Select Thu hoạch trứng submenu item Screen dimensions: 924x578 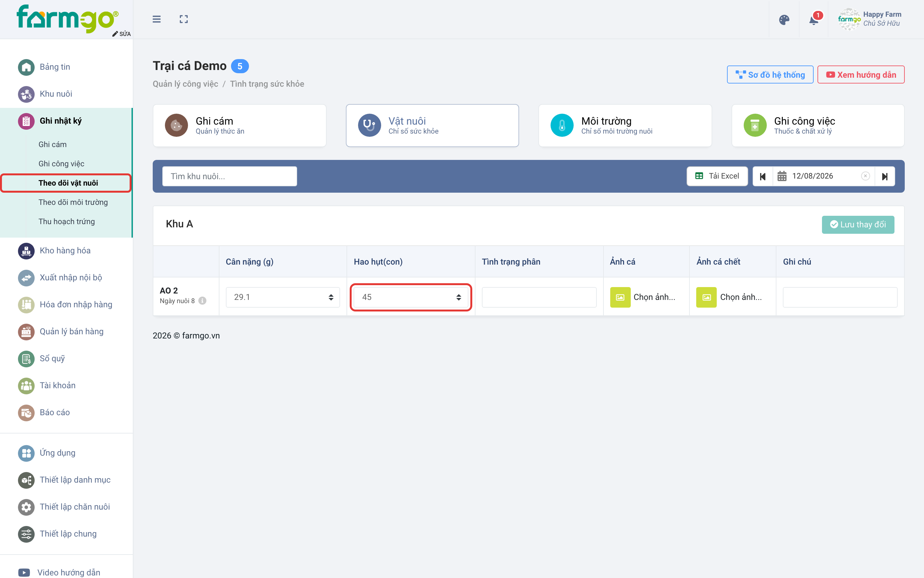point(66,221)
